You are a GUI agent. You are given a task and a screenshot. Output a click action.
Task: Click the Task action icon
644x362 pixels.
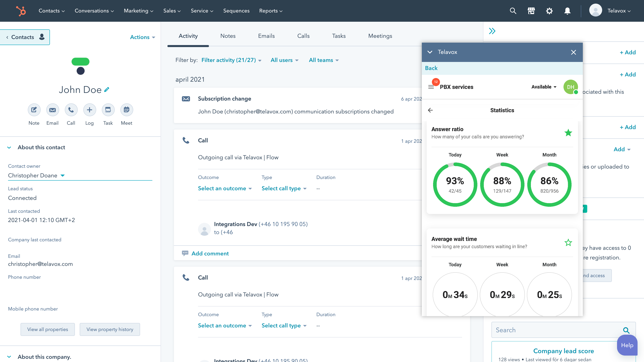coord(108,110)
